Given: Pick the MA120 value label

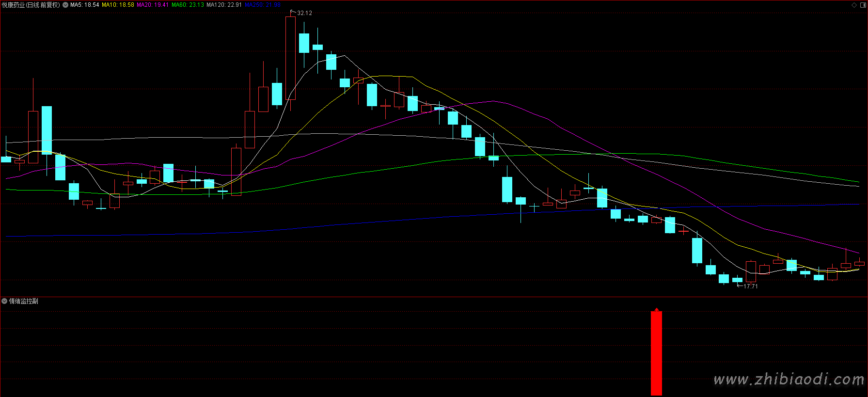Looking at the screenshot, I should click(x=224, y=5).
